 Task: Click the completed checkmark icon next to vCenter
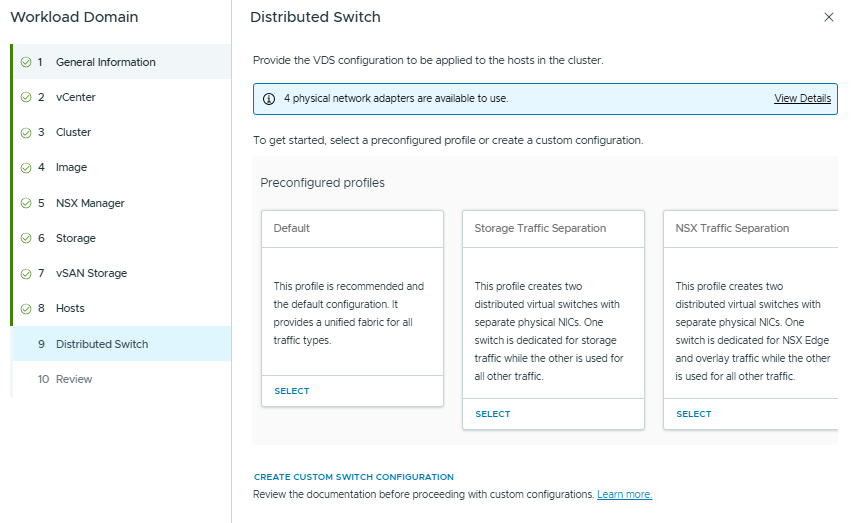tap(26, 97)
